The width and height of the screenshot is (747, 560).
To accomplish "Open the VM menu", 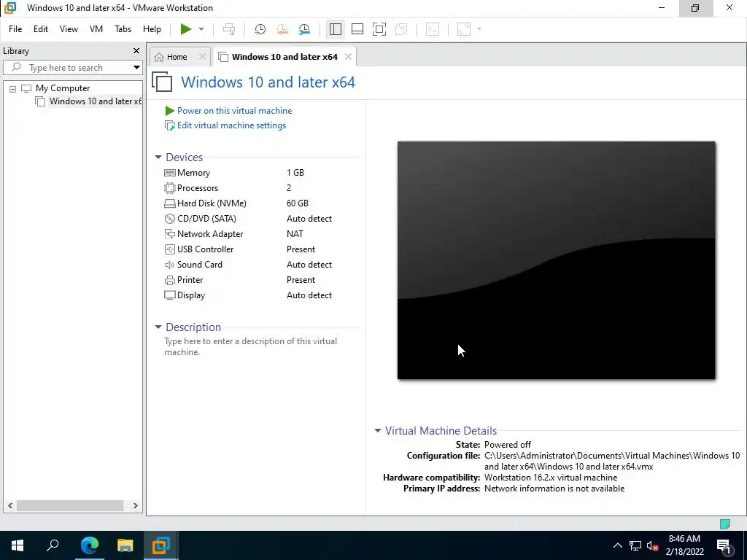I will tap(96, 29).
